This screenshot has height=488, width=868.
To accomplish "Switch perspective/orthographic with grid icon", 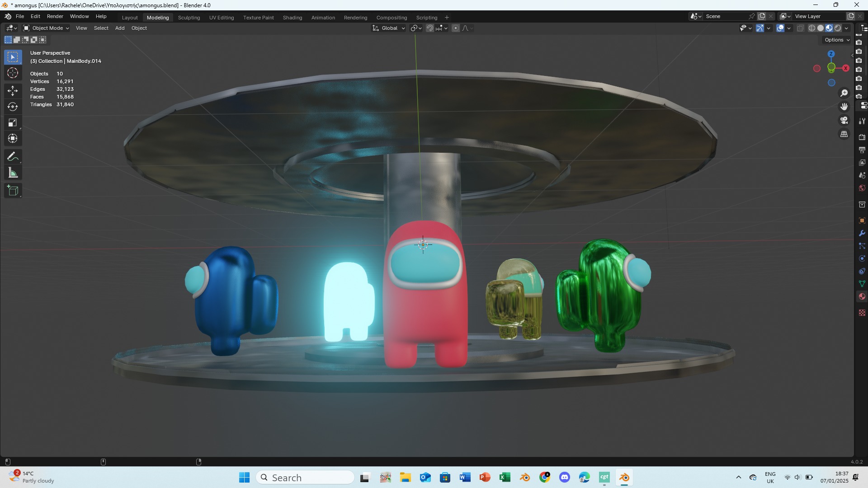I will [844, 135].
